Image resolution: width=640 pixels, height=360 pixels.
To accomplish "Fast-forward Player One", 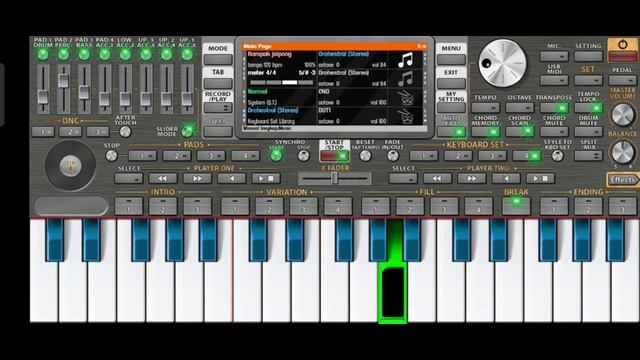I will pyautogui.click(x=197, y=178).
